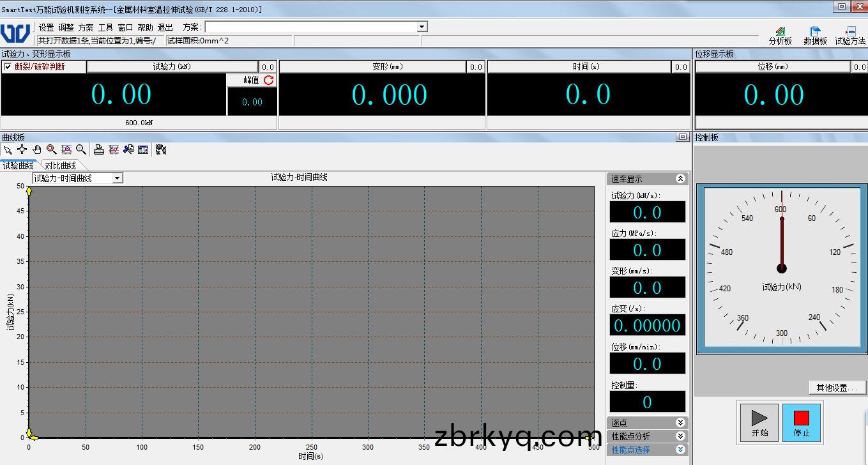Viewport: 868px width, 465px height.
Task: Click the 退出 menu item
Action: coord(165,27)
